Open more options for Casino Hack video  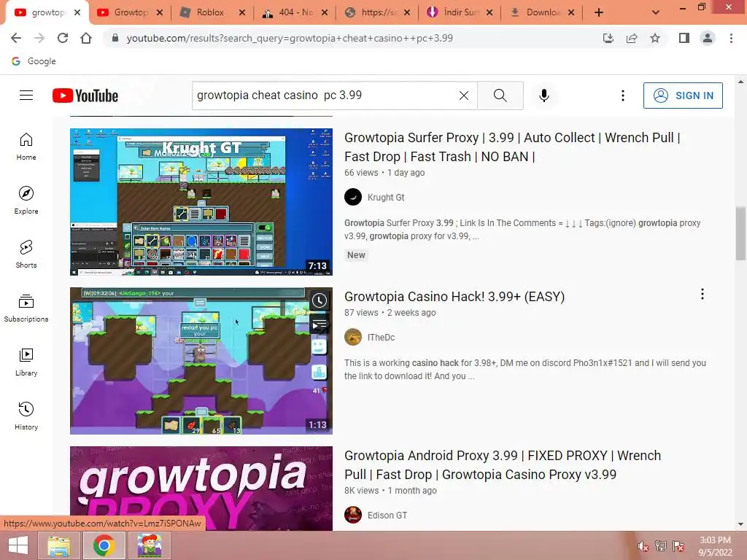coord(703,295)
